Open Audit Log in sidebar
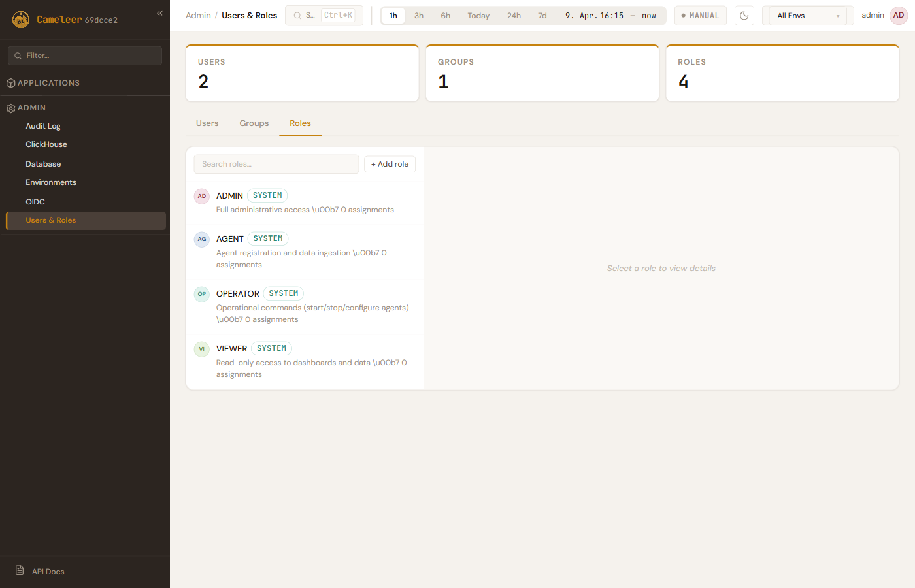The height and width of the screenshot is (588, 915). coord(43,126)
